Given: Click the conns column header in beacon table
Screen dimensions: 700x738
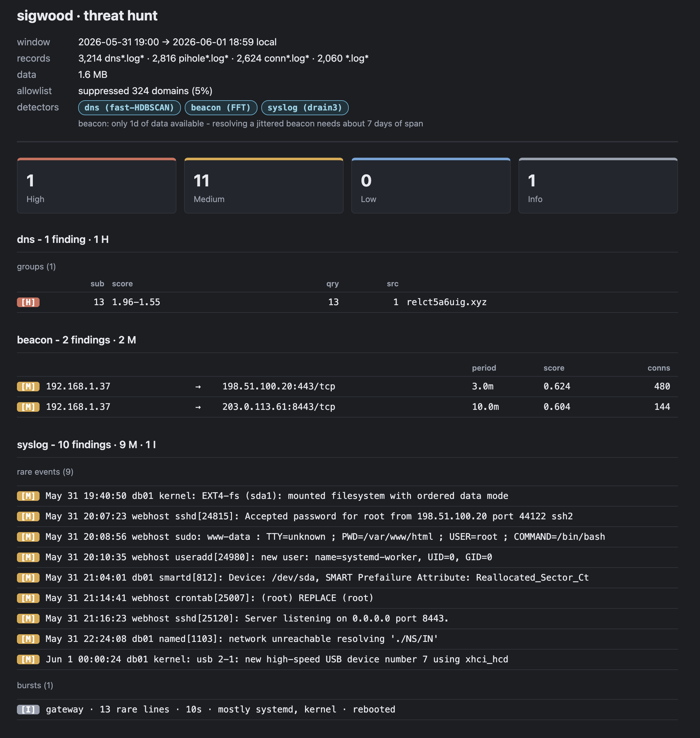Looking at the screenshot, I should pos(659,368).
